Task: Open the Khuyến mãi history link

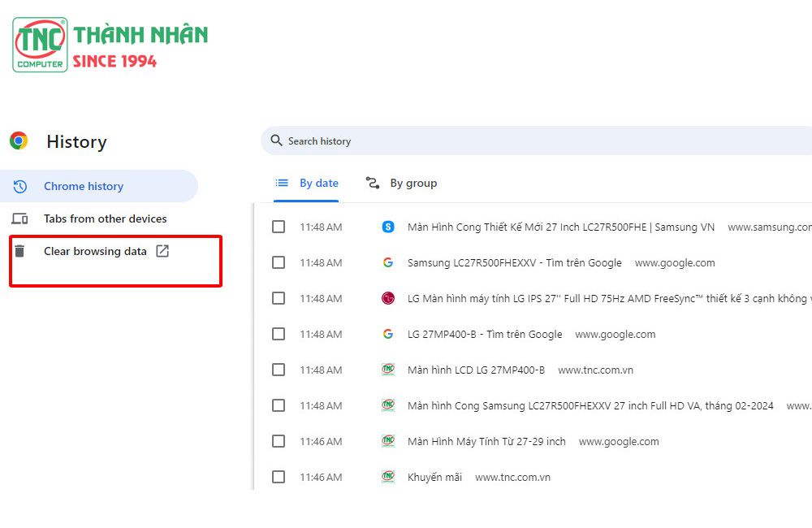Action: (434, 477)
